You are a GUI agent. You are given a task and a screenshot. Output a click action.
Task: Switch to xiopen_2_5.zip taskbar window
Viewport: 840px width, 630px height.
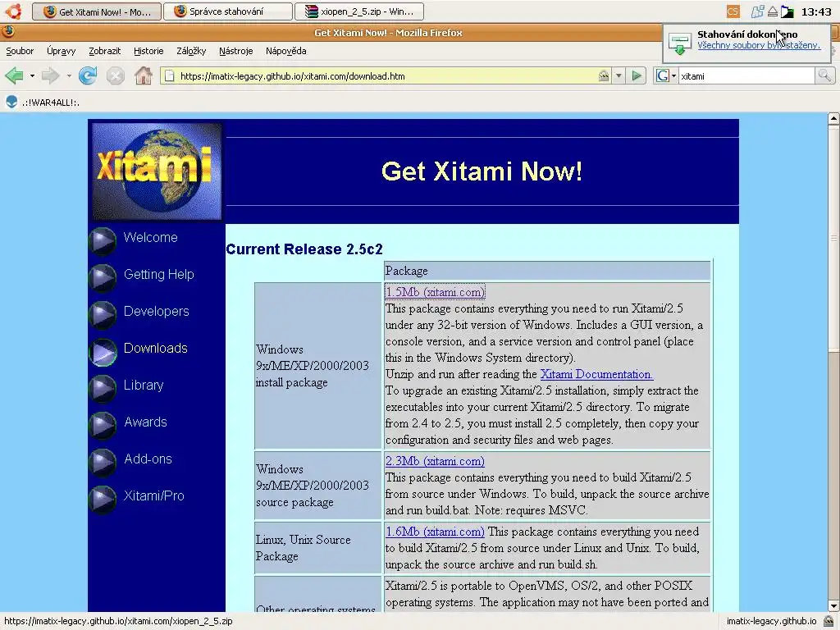[x=359, y=11]
